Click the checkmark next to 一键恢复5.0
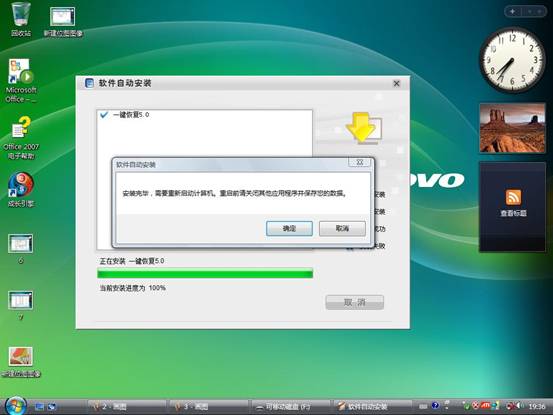Screen dimensions: 553x415 click(104, 115)
